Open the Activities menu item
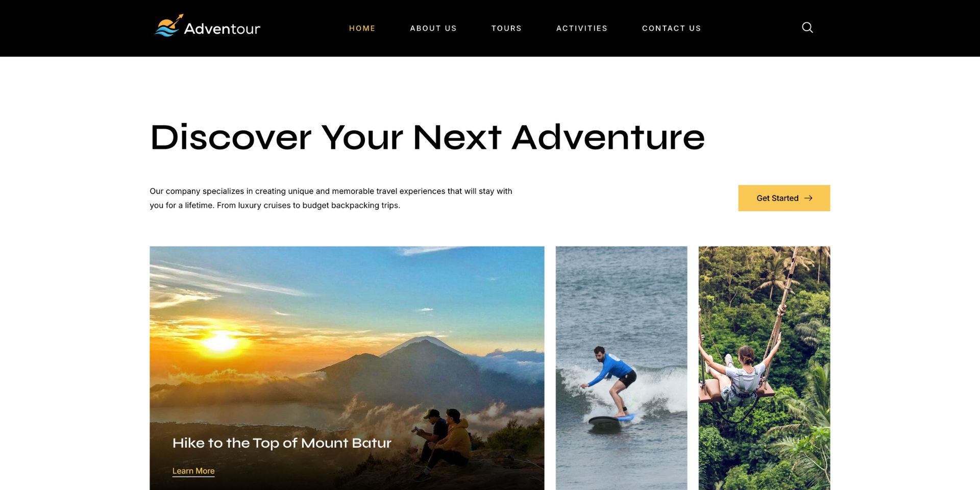980x490 pixels. coord(582,28)
